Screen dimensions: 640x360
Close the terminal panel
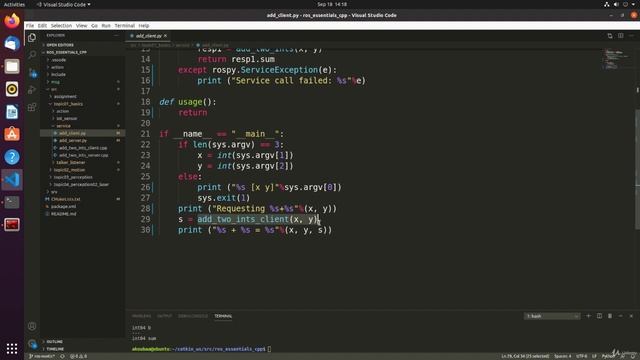[631, 316]
